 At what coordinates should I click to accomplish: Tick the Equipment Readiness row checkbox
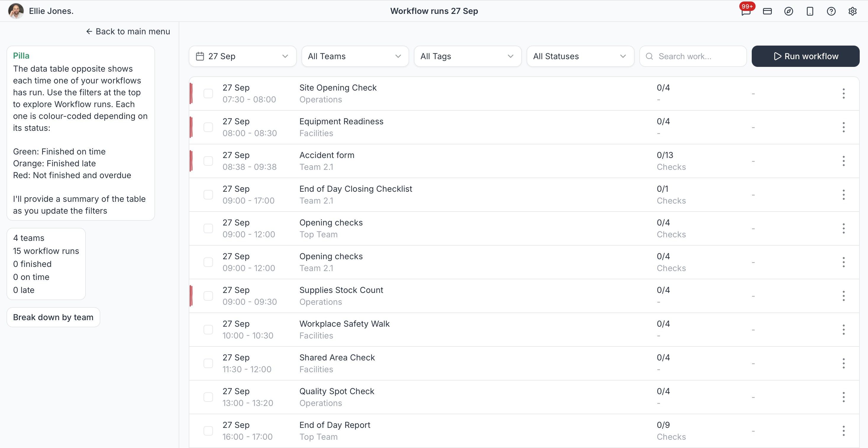pos(208,127)
